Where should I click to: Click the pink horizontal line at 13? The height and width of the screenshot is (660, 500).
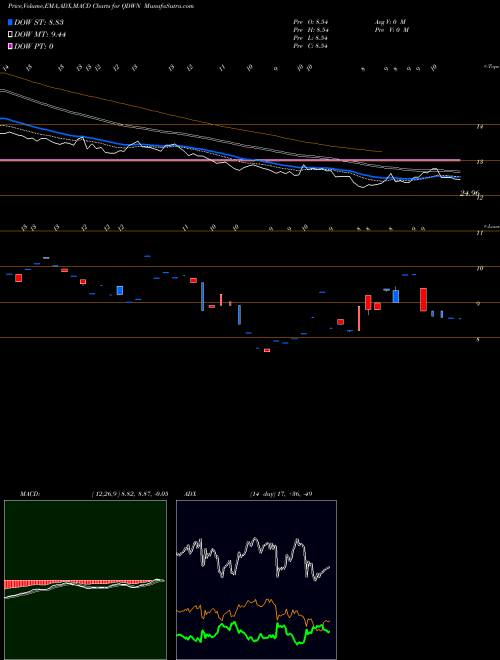230,160
